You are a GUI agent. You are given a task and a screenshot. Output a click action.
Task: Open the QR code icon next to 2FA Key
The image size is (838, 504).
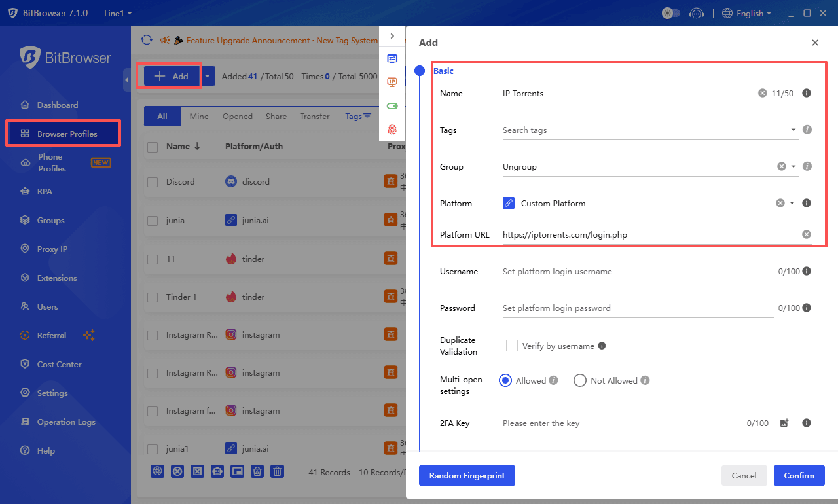pos(784,423)
